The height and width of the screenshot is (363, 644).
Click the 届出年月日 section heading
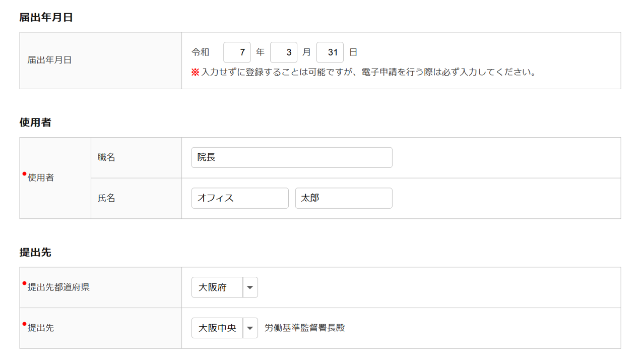point(46,18)
